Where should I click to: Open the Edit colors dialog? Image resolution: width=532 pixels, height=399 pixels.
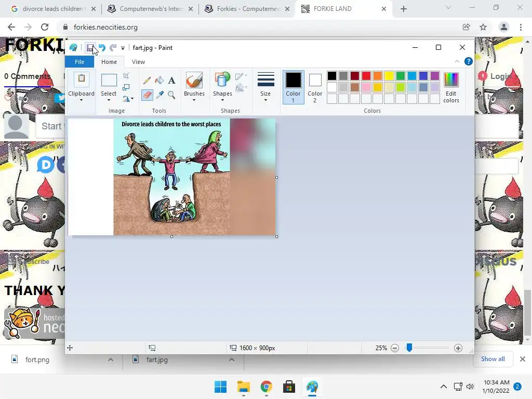coord(451,87)
